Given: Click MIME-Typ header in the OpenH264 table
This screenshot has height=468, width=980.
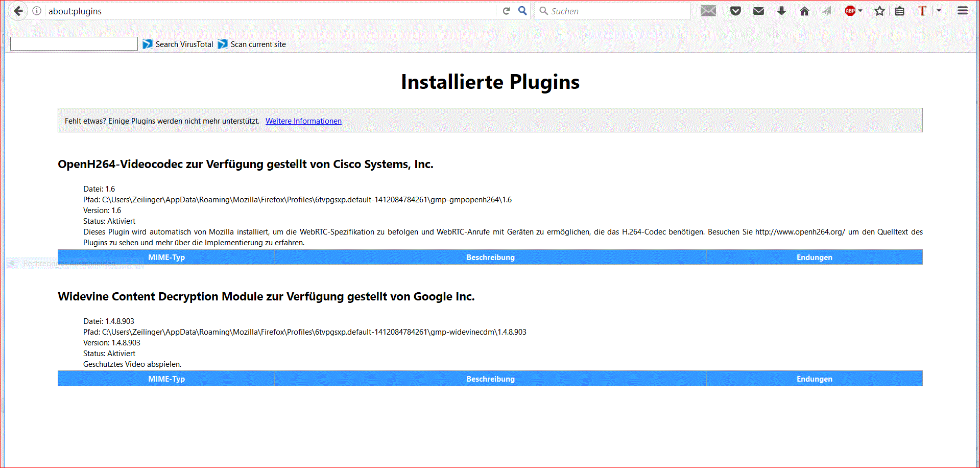Looking at the screenshot, I should pos(166,258).
